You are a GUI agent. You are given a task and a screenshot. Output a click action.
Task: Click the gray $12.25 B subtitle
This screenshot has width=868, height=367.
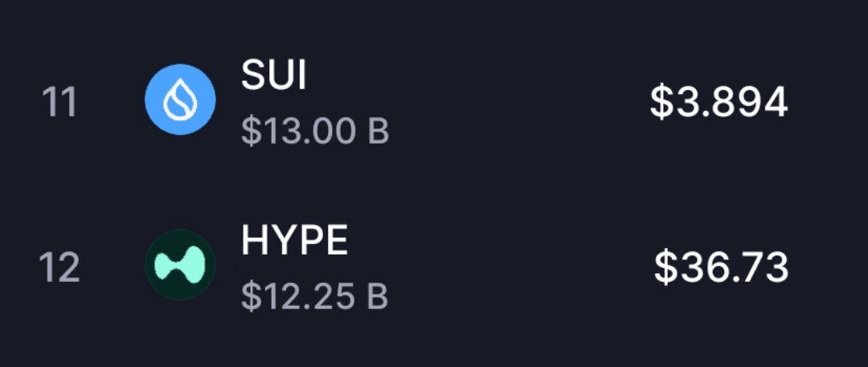click(314, 296)
